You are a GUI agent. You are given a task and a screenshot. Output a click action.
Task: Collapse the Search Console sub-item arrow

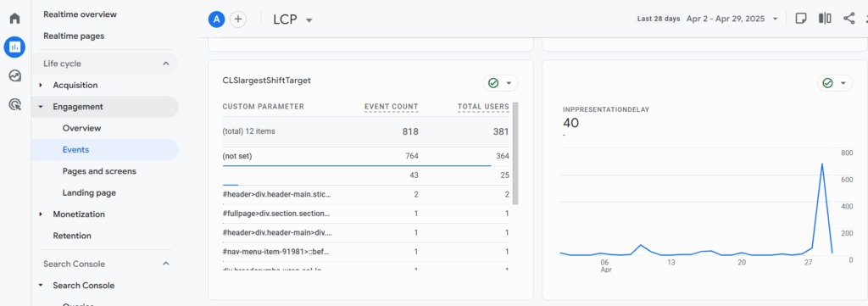coord(41,286)
